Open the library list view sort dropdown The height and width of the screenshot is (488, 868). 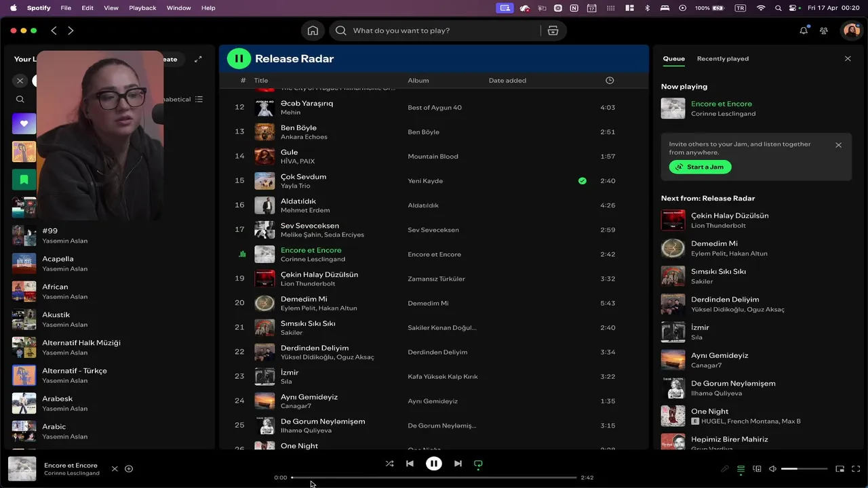199,99
